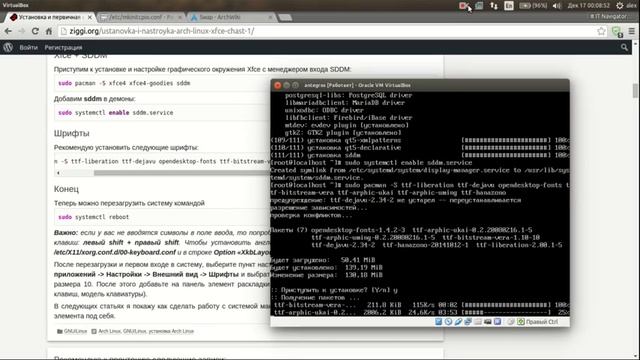The height and width of the screenshot is (360, 640).
Task: Open the battery 96% indicator
Action: click(533, 6)
